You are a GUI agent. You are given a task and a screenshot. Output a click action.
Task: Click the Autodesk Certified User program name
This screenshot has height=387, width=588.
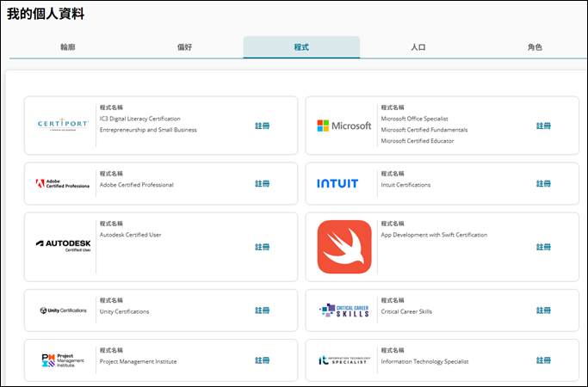pos(131,235)
